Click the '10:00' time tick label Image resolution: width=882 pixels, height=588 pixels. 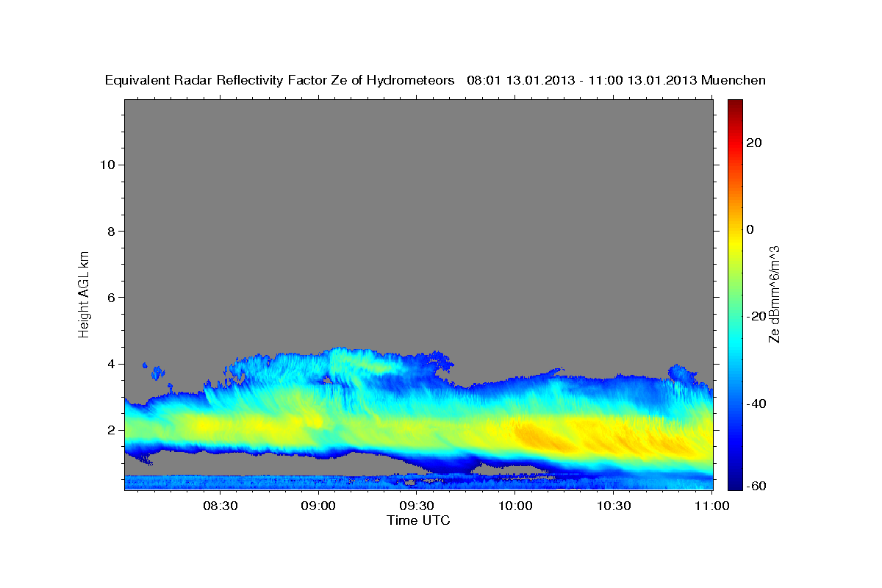pyautogui.click(x=515, y=506)
